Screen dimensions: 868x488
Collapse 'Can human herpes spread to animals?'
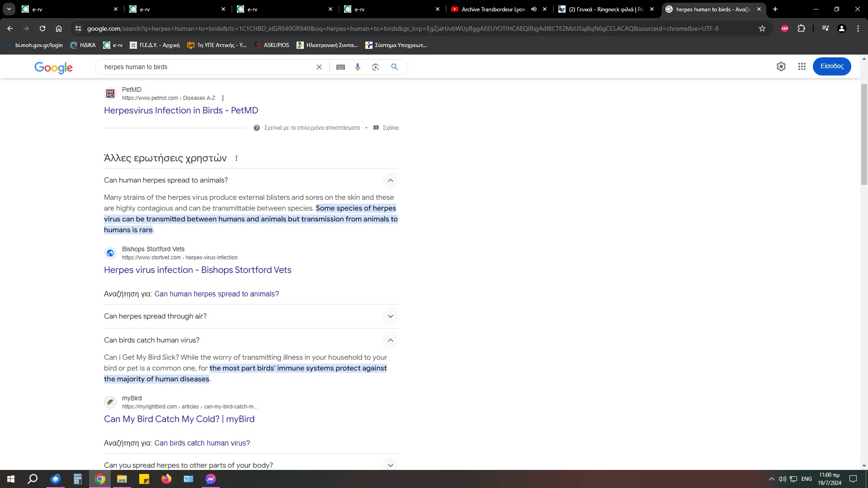(x=391, y=180)
